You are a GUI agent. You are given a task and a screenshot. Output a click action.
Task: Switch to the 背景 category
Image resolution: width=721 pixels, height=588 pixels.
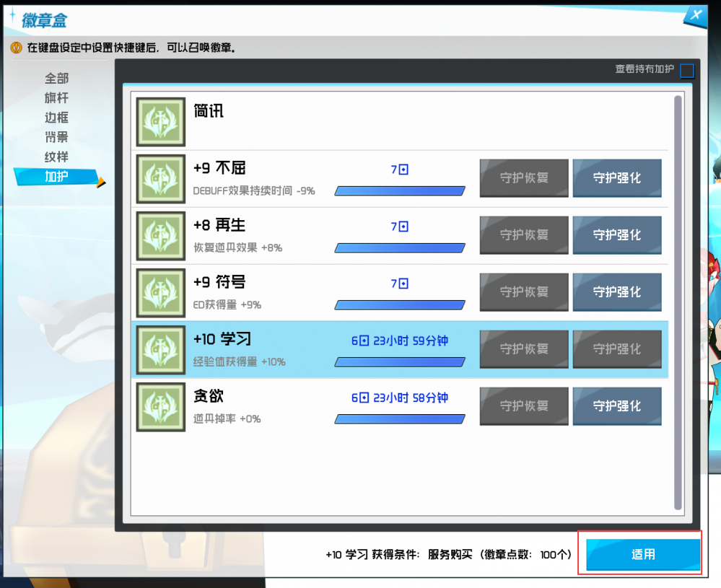[x=56, y=137]
